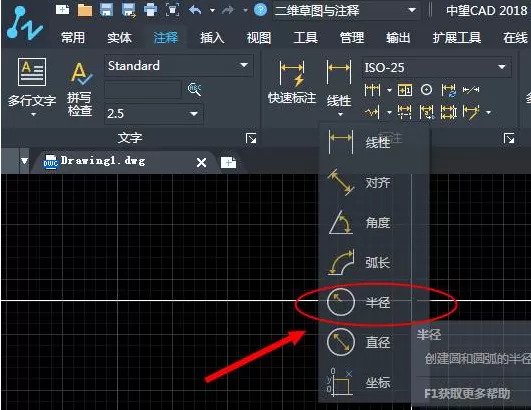This screenshot has width=531, height=410.
Task: Expand the 线性 ribbon dropdown arrow
Action: point(340,114)
